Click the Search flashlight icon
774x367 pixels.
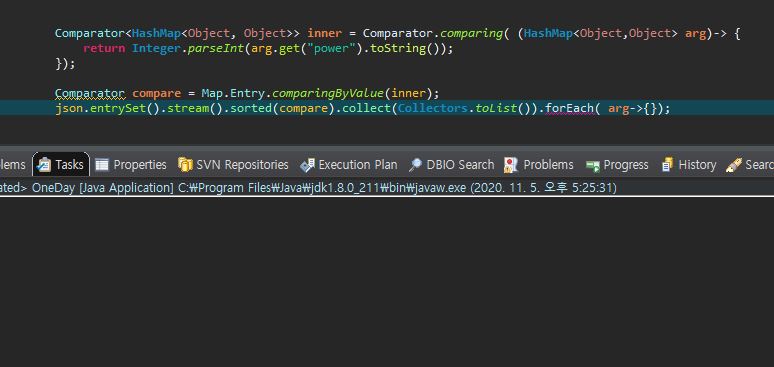(x=734, y=164)
